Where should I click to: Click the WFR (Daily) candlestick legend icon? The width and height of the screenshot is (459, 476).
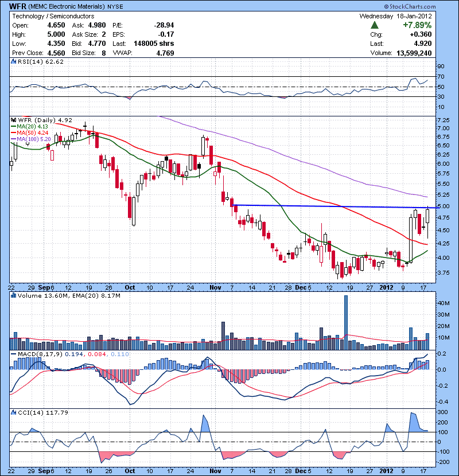click(14, 120)
